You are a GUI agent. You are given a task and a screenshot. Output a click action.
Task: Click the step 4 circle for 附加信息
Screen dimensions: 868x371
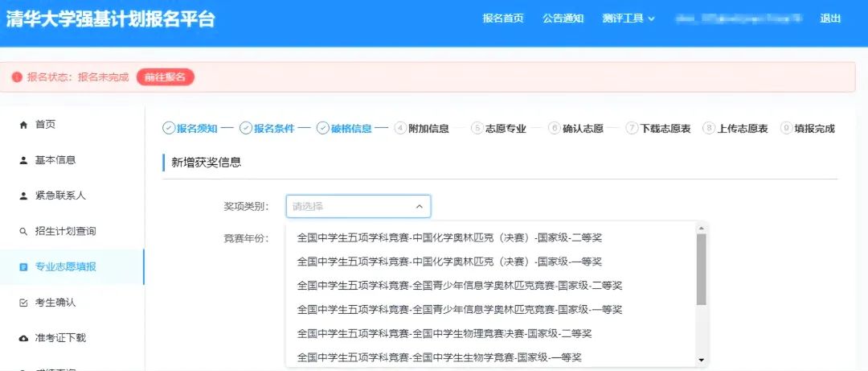[400, 128]
